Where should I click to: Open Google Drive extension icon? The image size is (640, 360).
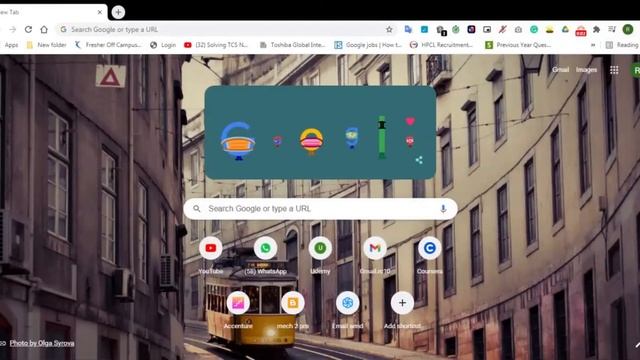coord(565,29)
